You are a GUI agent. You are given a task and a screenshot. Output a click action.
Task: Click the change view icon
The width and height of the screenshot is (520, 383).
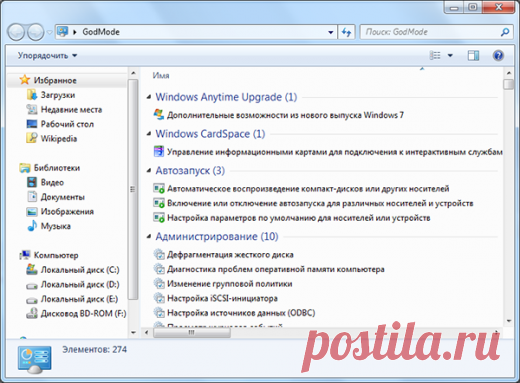[x=435, y=55]
